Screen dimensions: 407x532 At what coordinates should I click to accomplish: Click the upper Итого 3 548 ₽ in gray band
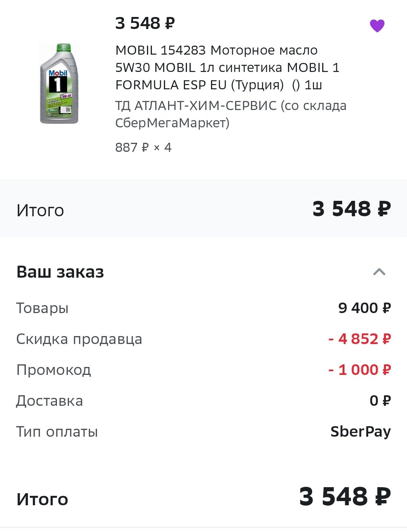pyautogui.click(x=352, y=208)
